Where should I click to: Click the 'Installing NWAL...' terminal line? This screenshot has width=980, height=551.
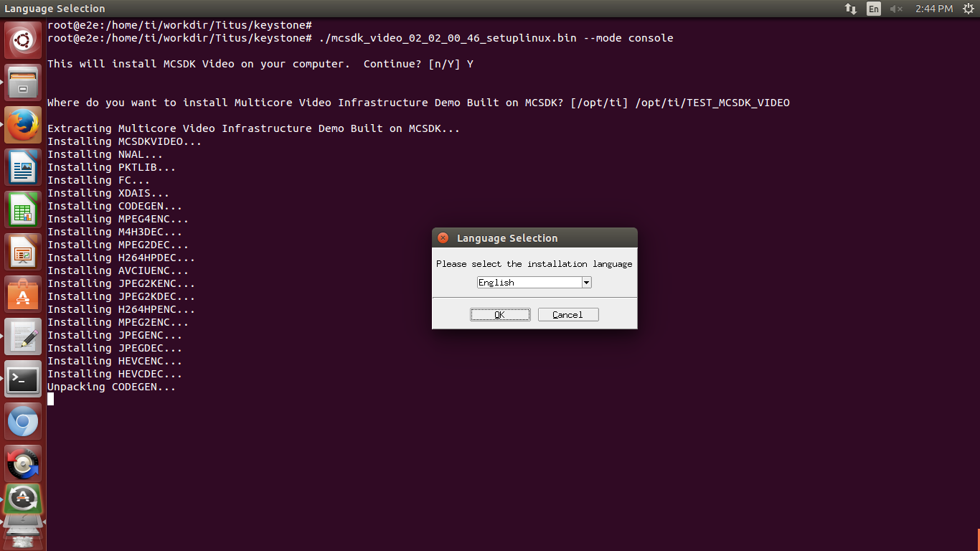tap(105, 154)
